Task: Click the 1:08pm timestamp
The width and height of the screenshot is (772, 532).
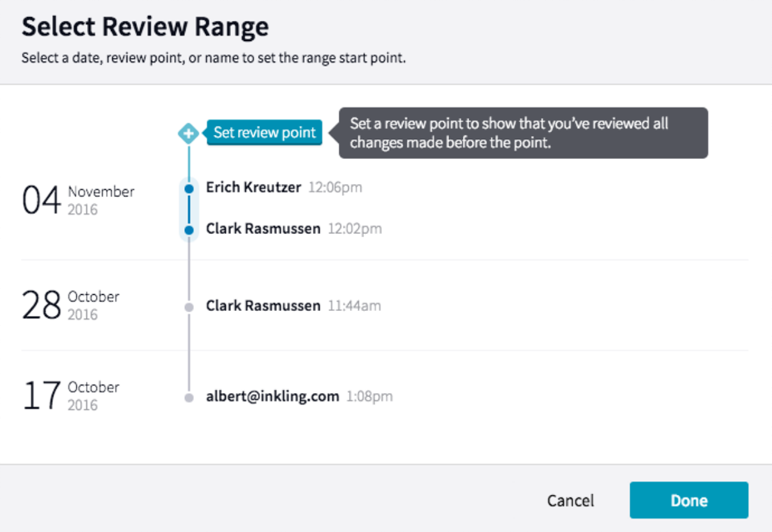Action: point(370,397)
